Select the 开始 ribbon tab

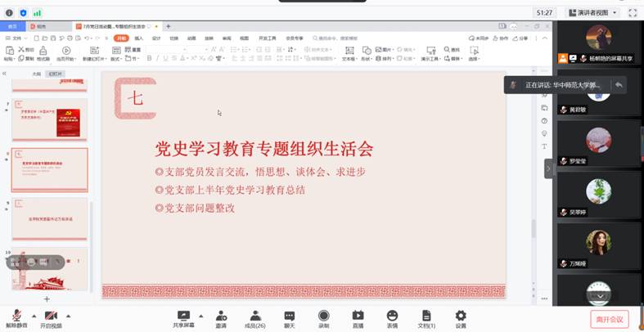pyautogui.click(x=121, y=38)
